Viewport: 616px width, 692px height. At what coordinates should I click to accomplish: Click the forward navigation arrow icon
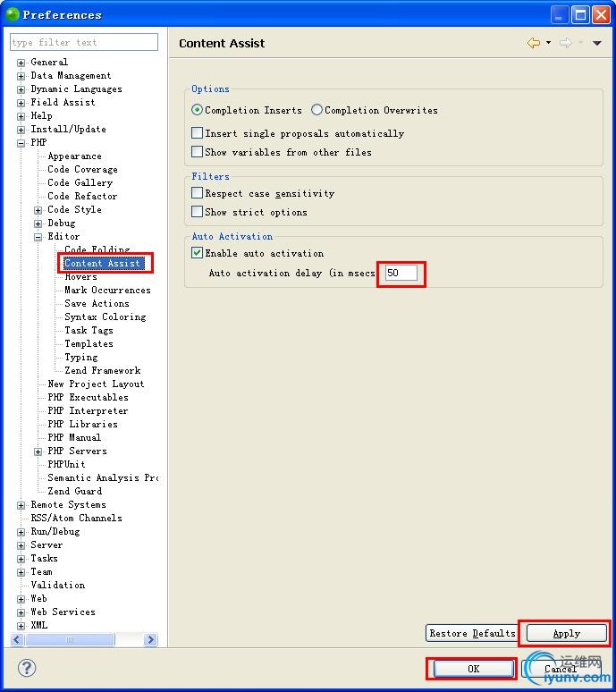tap(565, 43)
